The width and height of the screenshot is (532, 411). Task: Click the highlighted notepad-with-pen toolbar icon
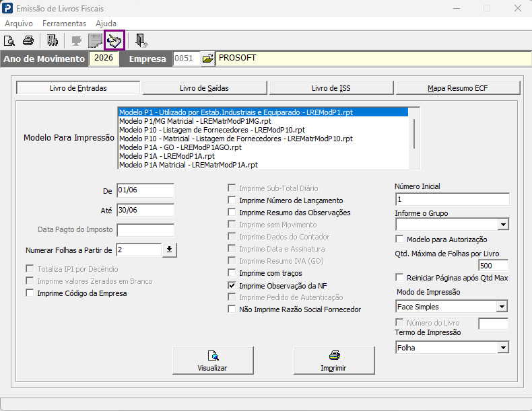[114, 40]
